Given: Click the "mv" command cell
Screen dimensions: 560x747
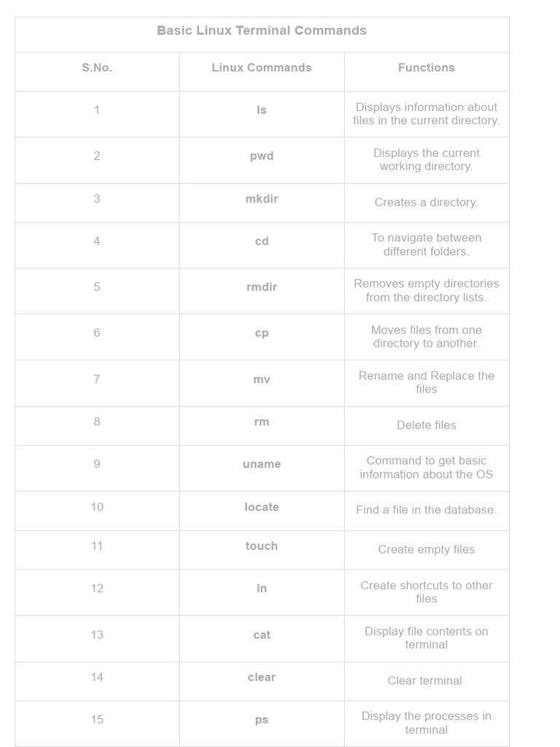Looking at the screenshot, I should (x=262, y=379).
